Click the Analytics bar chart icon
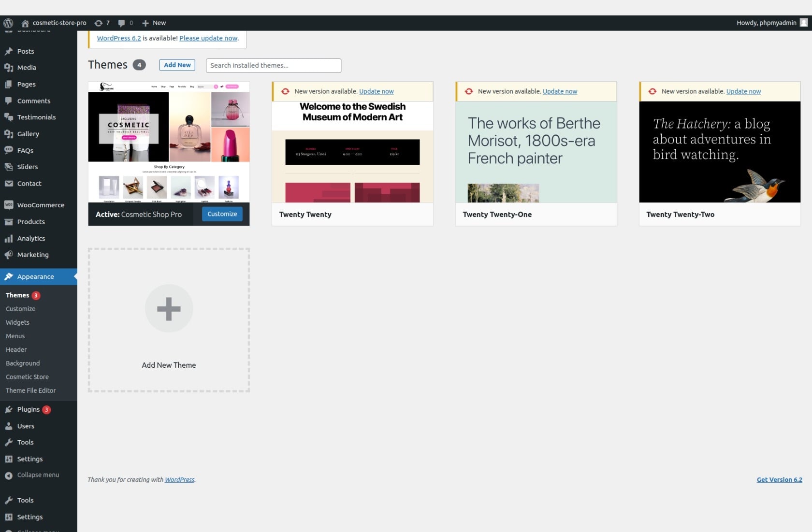 point(9,238)
